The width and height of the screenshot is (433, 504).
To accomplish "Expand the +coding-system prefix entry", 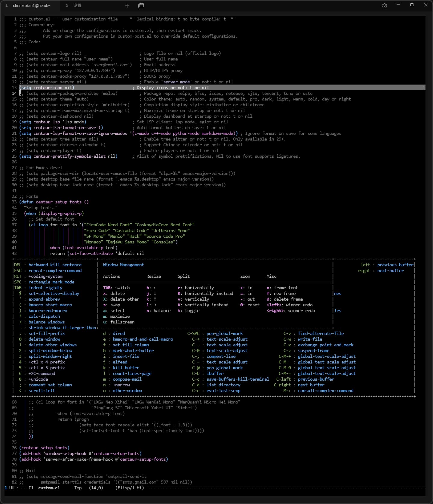I will click(45, 276).
